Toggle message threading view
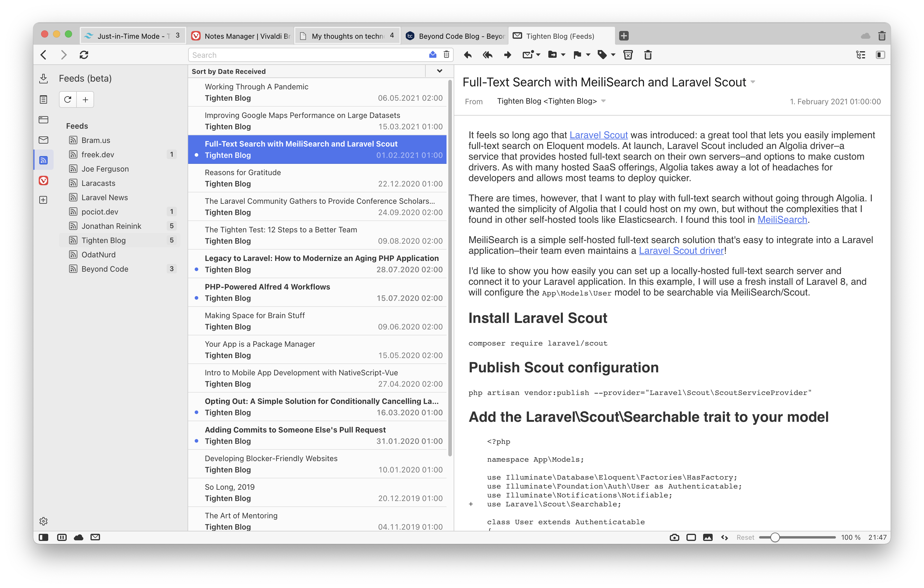Image resolution: width=924 pixels, height=588 pixels. coord(861,55)
